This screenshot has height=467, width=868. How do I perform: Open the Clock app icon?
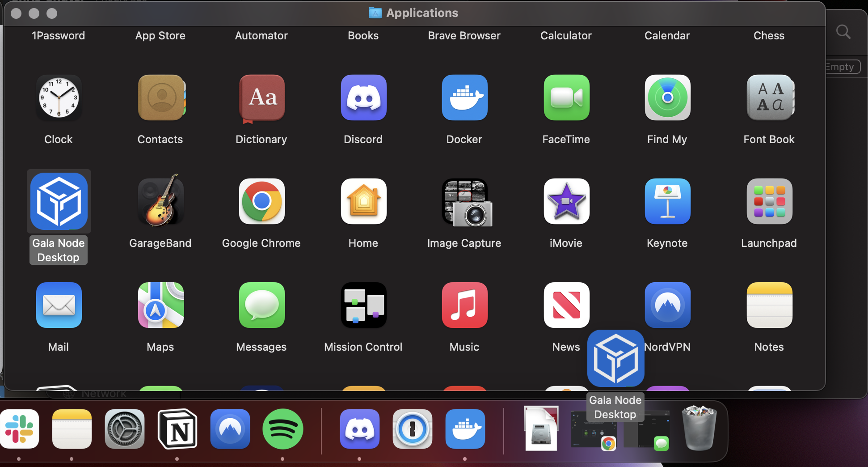[59, 98]
